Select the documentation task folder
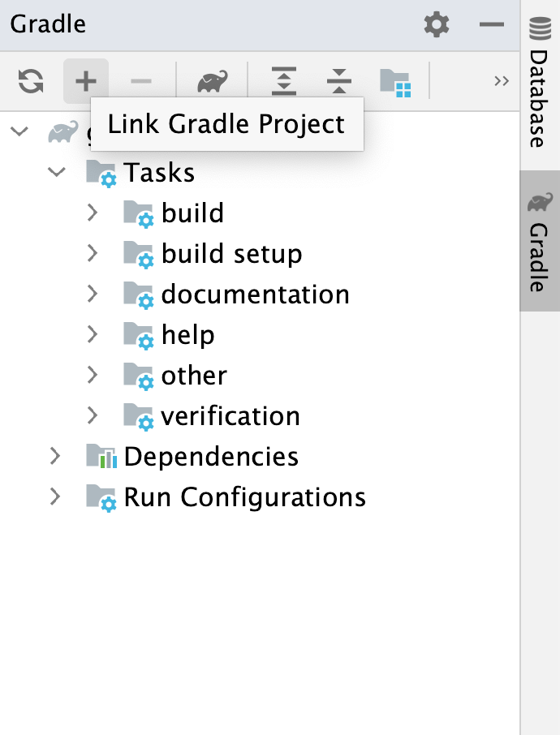Screen dimensions: 560x735 coord(256,294)
